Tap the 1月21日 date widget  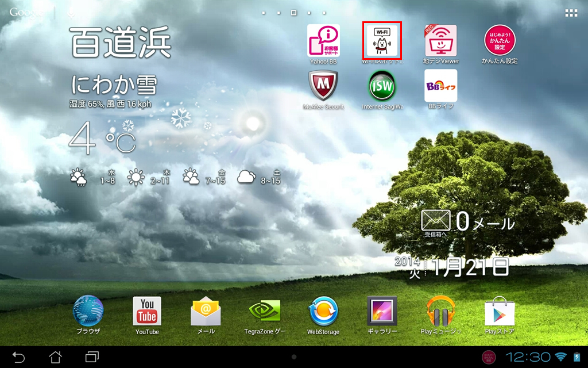coord(471,267)
